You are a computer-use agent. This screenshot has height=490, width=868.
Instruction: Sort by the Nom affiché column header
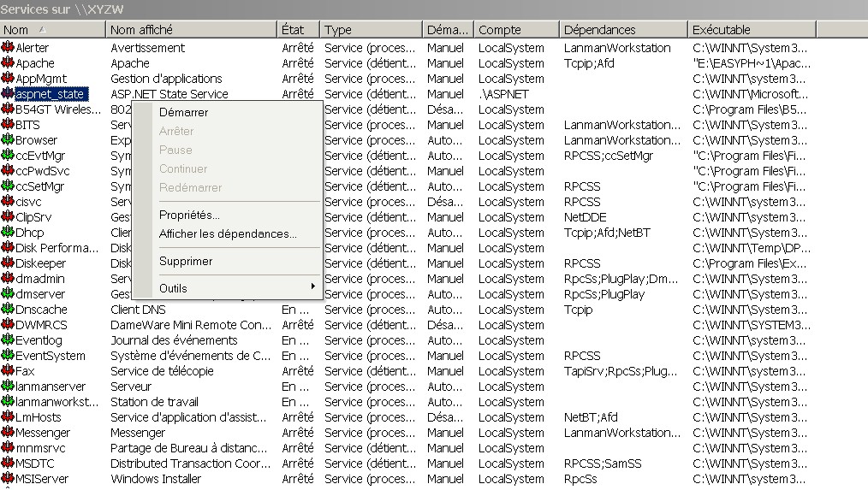coord(191,30)
